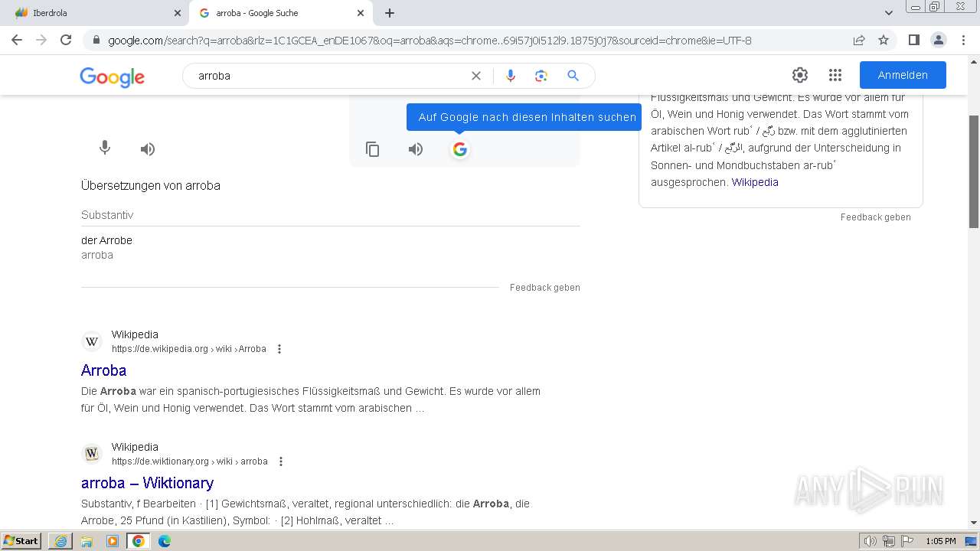
Task: Listen to the translation speaker icon
Action: pos(416,149)
